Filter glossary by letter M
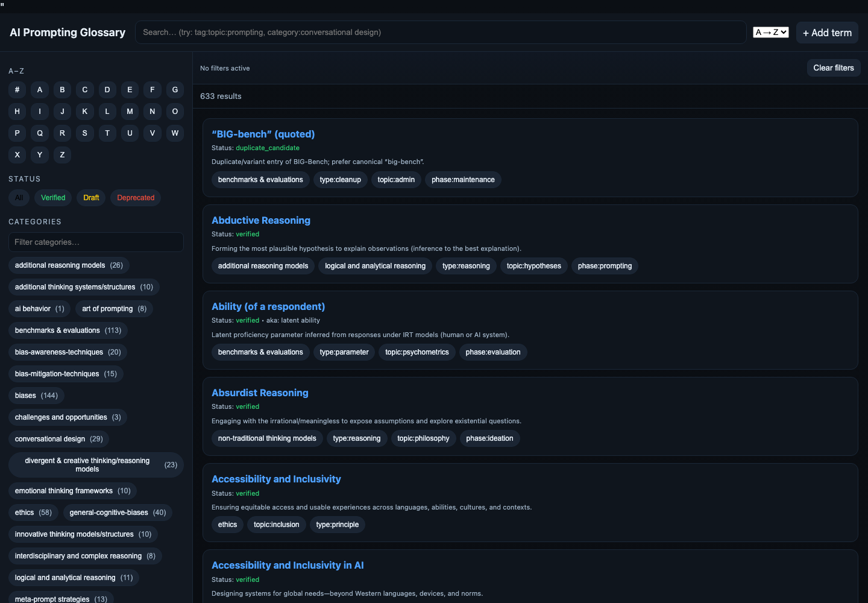 (130, 112)
